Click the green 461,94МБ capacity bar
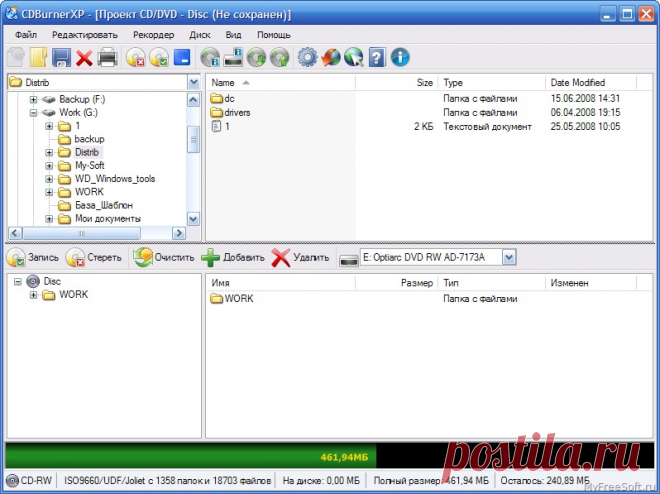The image size is (660, 494). [x=191, y=456]
